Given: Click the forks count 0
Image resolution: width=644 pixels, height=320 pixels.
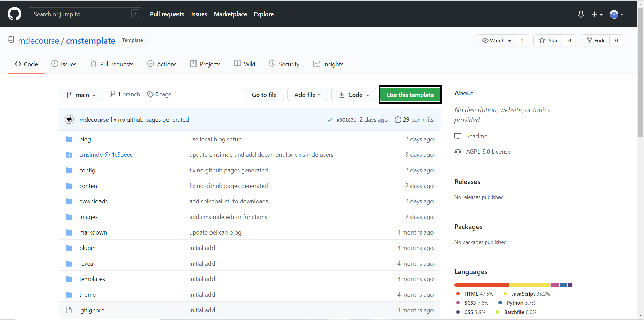Looking at the screenshot, I should 617,41.
